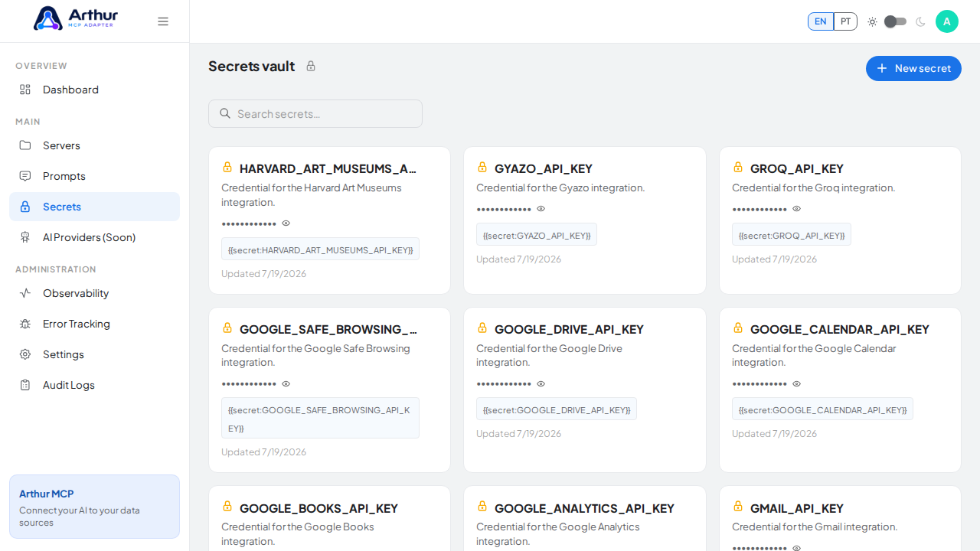The height and width of the screenshot is (551, 980).
Task: Open Settings in the sidebar
Action: [x=94, y=354]
